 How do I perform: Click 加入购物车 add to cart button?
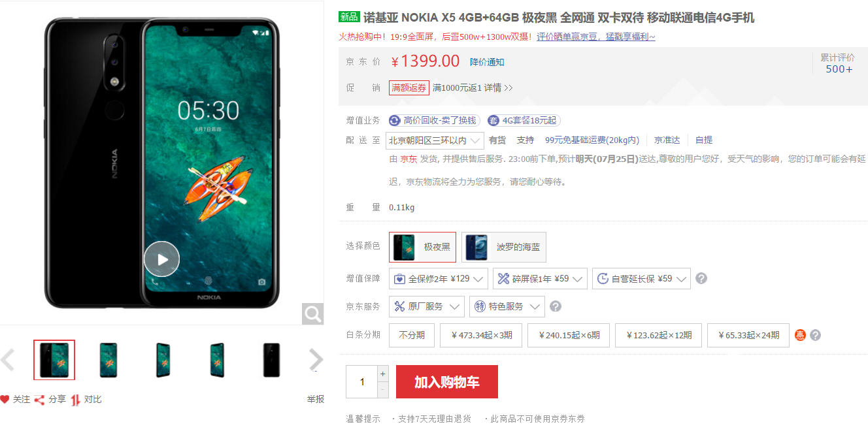pos(447,382)
